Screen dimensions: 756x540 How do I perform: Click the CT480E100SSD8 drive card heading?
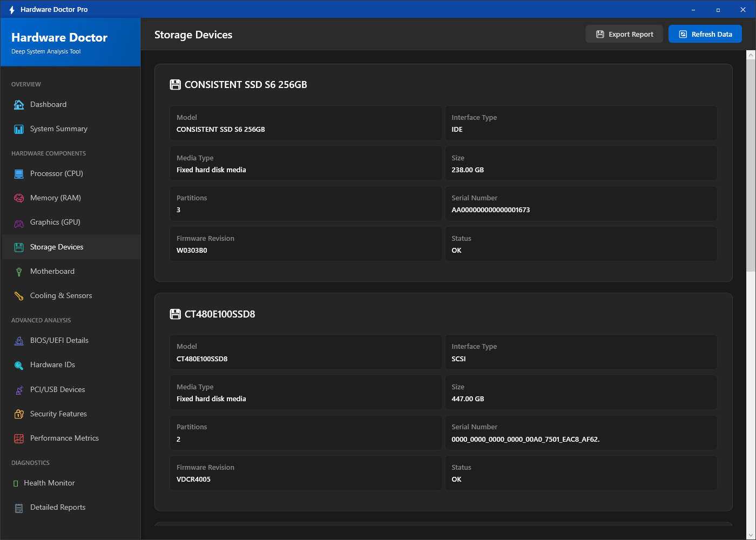[220, 314]
